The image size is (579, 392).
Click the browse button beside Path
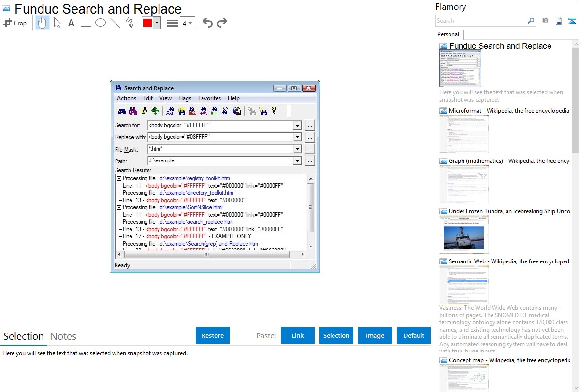point(310,161)
